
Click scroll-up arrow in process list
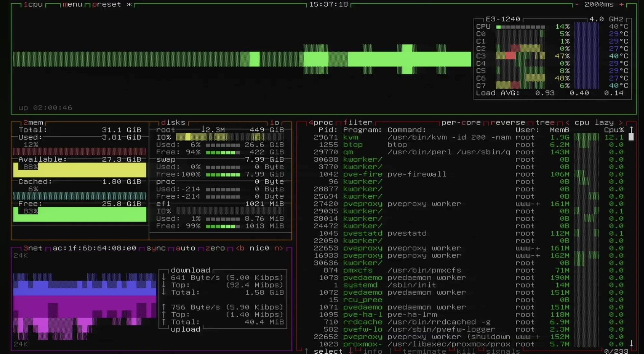click(x=631, y=130)
